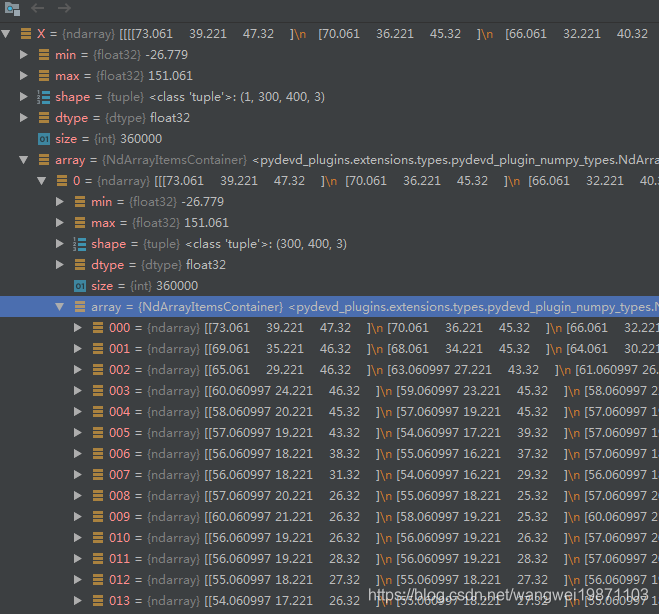659x614 pixels.
Task: Expand the 006 ndarray item
Action: (x=78, y=454)
